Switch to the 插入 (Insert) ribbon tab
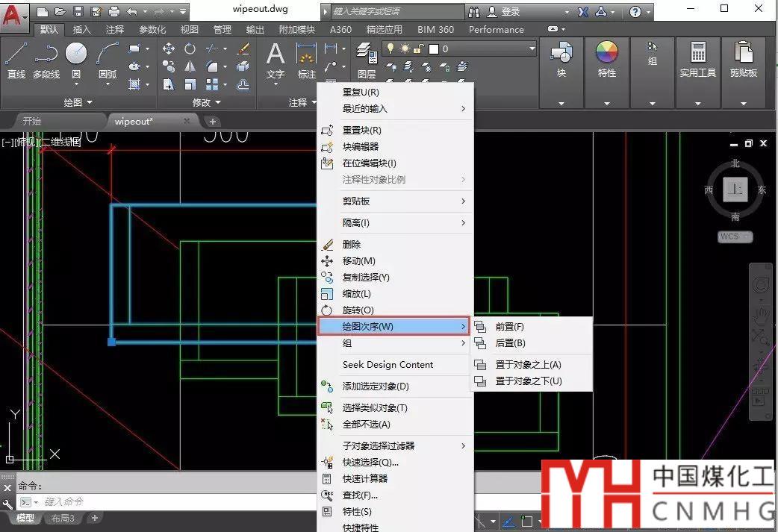The height and width of the screenshot is (532, 778). (82, 30)
